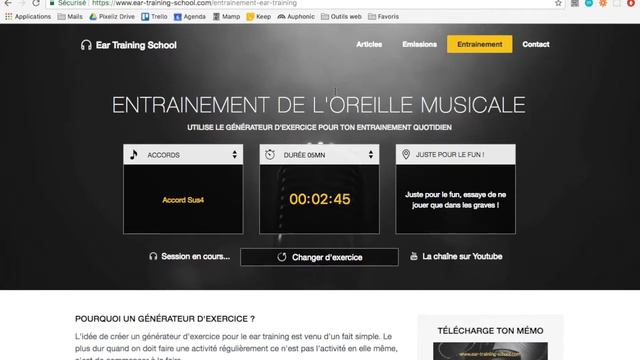
Task: Select the yellow Entrainement menu item
Action: point(480,44)
